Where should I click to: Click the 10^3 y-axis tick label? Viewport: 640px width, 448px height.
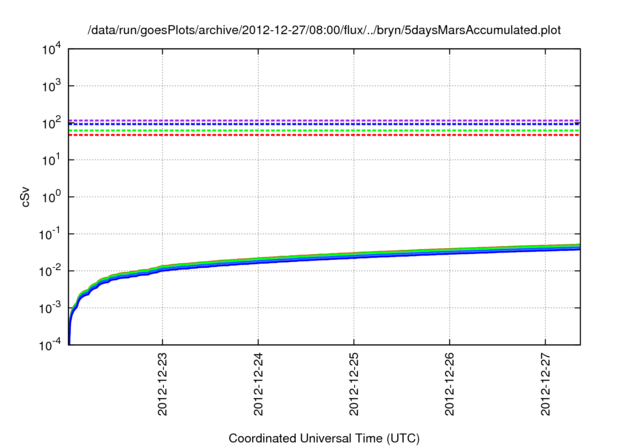(x=52, y=86)
